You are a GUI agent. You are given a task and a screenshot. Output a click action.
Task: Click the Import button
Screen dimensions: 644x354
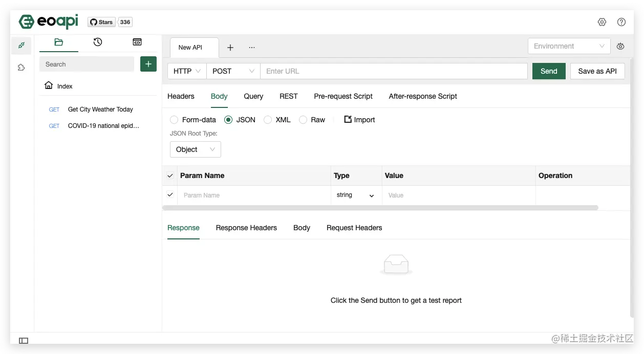pos(359,120)
